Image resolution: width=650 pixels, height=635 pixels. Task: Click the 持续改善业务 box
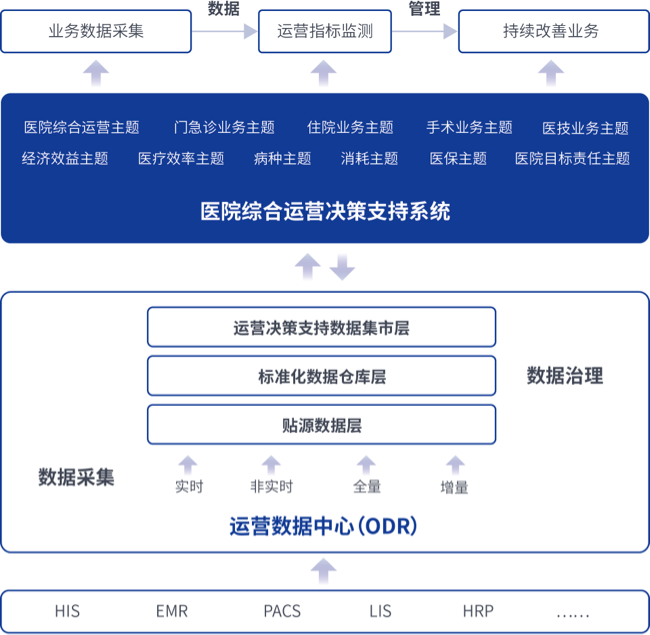click(553, 32)
